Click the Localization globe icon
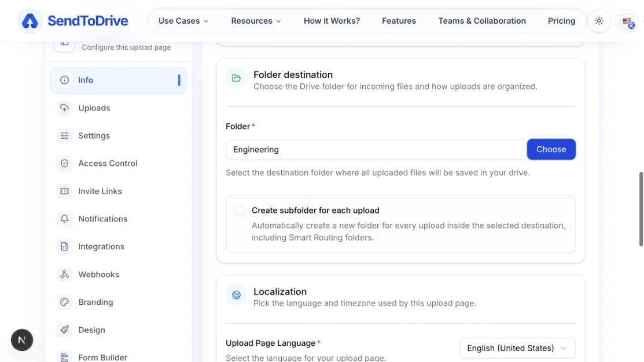This screenshot has width=644, height=362. (236, 295)
